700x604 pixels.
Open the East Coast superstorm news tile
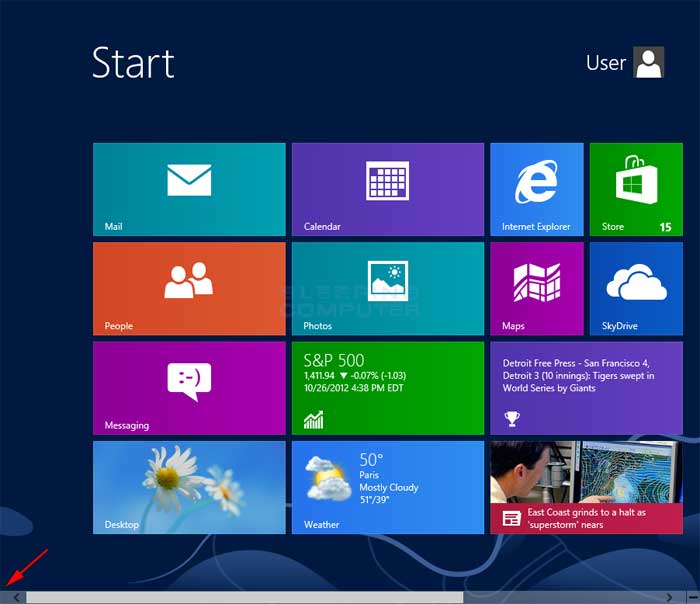pyautogui.click(x=586, y=487)
